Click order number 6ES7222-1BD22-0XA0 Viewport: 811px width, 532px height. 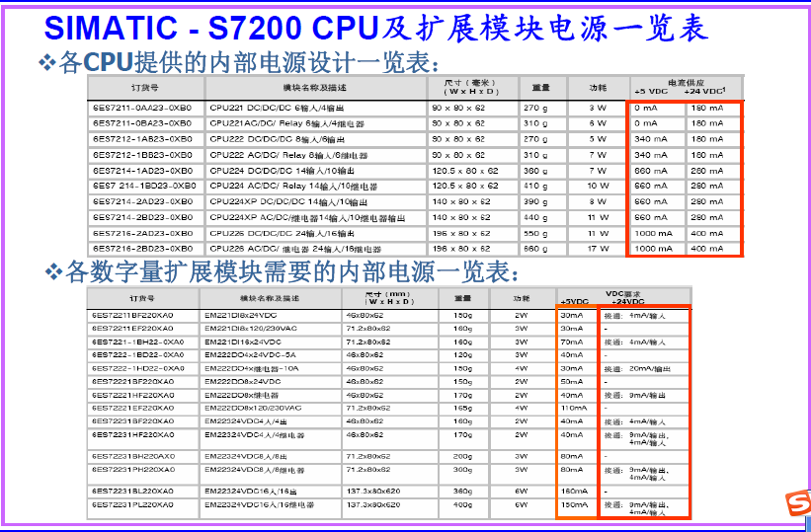pos(137,355)
